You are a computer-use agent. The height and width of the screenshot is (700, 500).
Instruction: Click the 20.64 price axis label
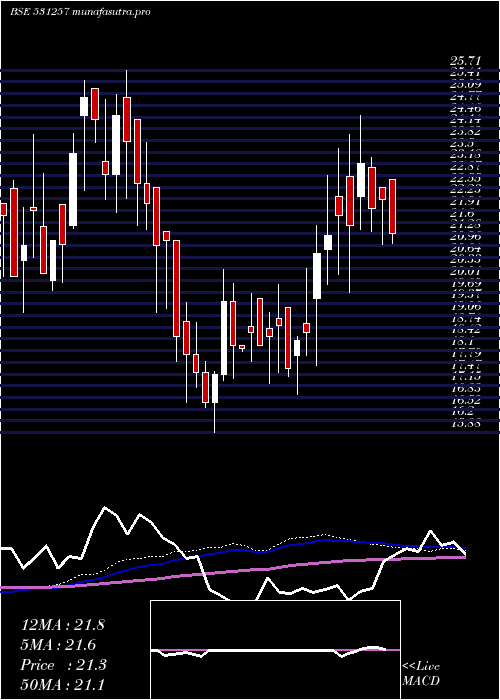[x=465, y=248]
